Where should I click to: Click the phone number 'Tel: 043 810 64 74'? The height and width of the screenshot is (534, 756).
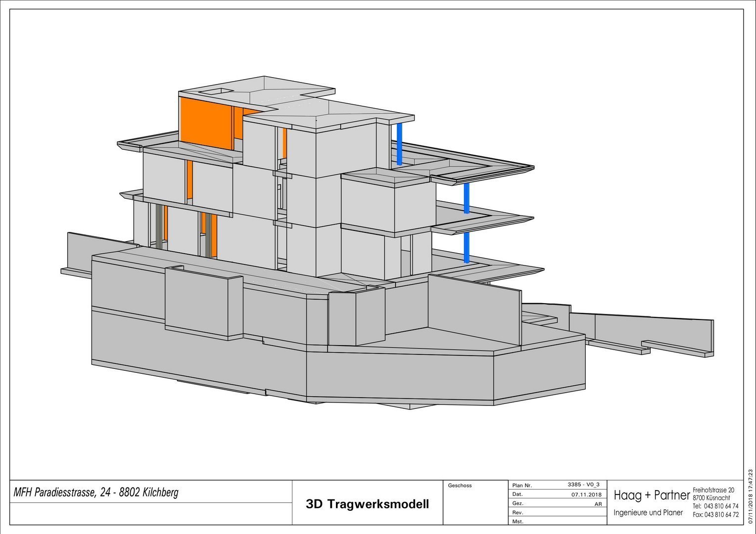[x=715, y=506]
